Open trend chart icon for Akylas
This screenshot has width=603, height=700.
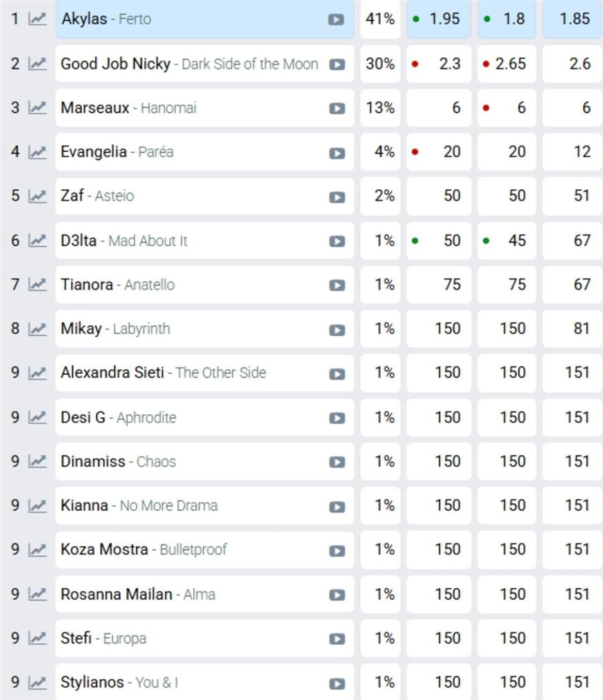point(37,19)
